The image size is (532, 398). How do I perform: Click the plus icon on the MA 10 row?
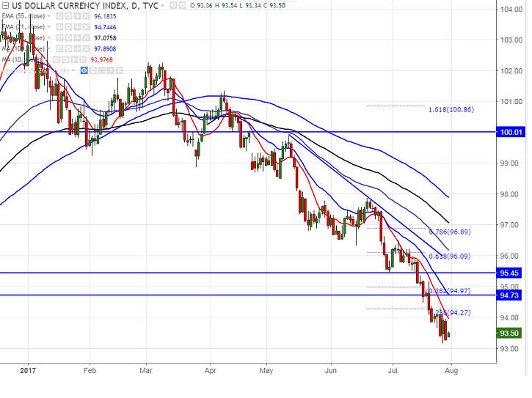pyautogui.click(x=74, y=59)
